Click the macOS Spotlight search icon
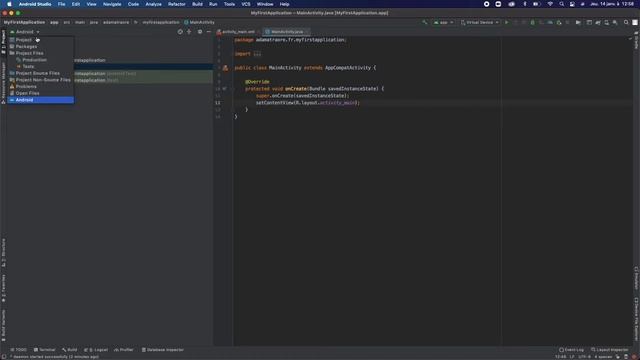This screenshot has height=360, width=640. coord(562,4)
